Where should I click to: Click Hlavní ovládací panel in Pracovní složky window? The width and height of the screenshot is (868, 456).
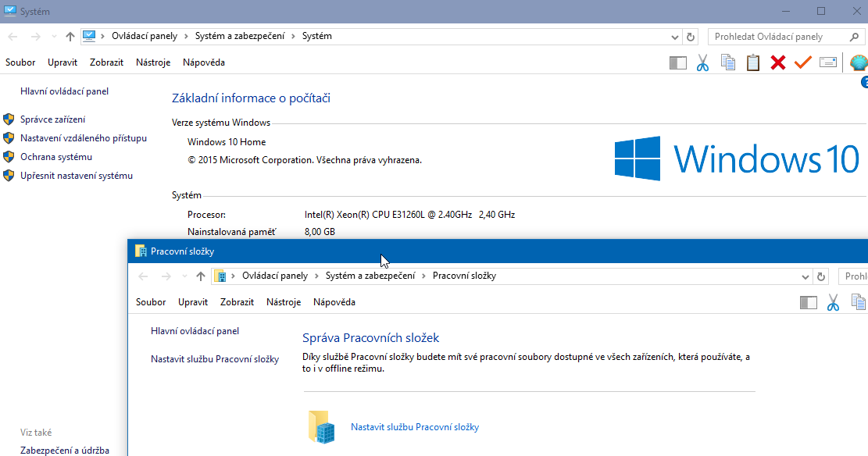pyautogui.click(x=195, y=331)
